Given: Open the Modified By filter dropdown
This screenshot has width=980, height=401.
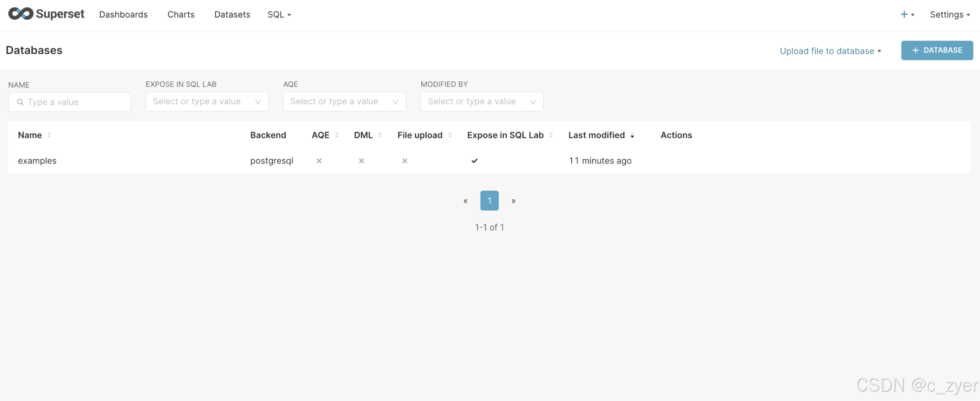Looking at the screenshot, I should click(482, 101).
